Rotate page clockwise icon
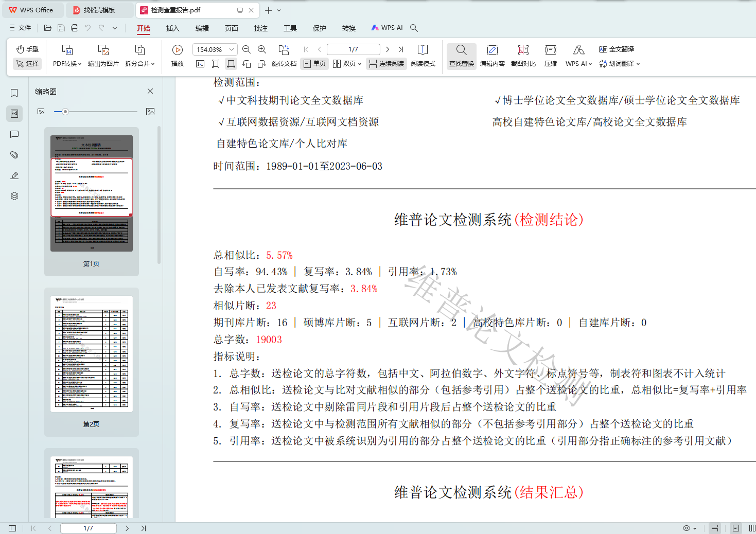The image size is (756, 534). tap(262, 64)
